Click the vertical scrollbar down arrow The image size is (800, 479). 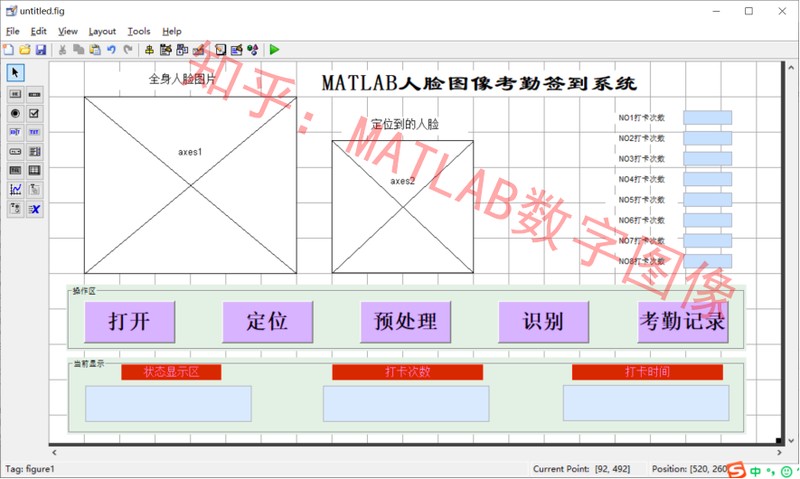(791, 441)
